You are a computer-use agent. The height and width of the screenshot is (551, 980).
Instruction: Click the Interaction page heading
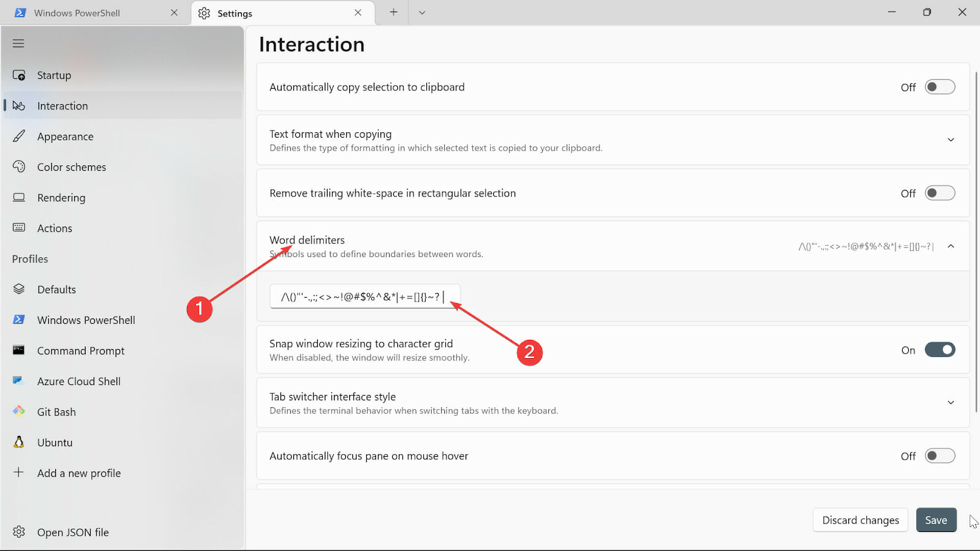point(312,44)
